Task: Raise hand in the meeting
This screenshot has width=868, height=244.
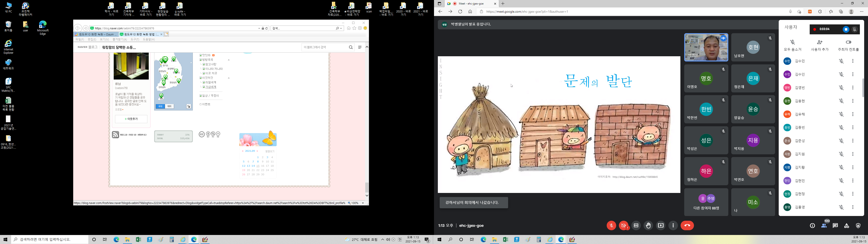Action: click(x=648, y=225)
